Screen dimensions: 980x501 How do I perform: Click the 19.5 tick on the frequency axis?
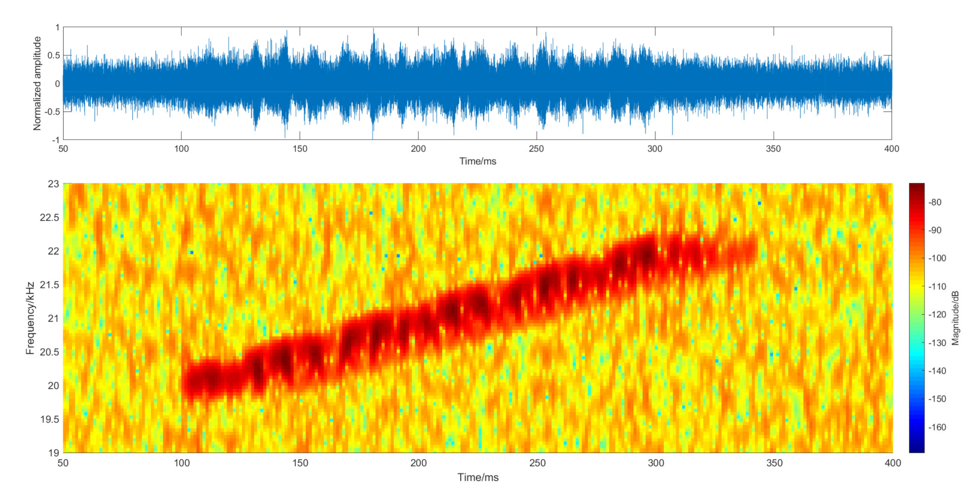(49, 419)
